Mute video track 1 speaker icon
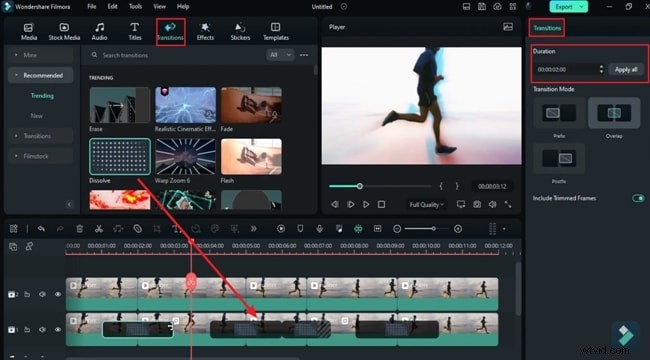 coord(42,330)
